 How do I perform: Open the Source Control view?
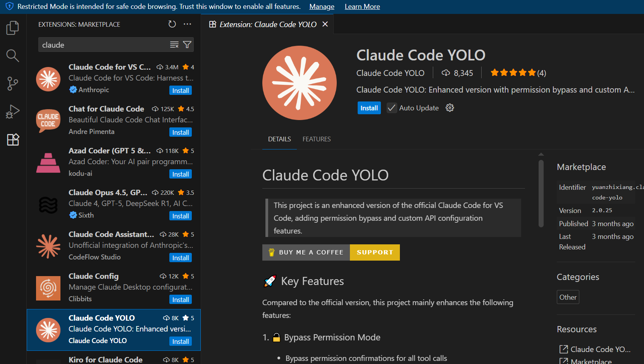[13, 84]
